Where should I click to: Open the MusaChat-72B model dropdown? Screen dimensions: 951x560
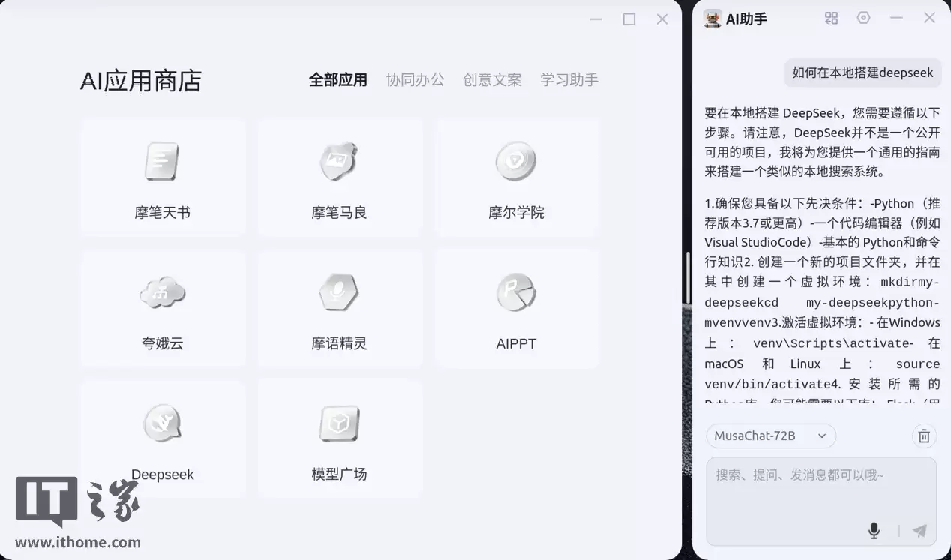coord(771,436)
